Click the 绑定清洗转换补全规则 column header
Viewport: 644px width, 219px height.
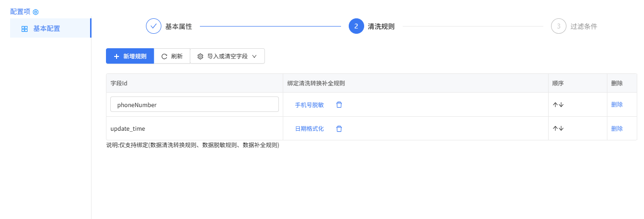point(415,83)
